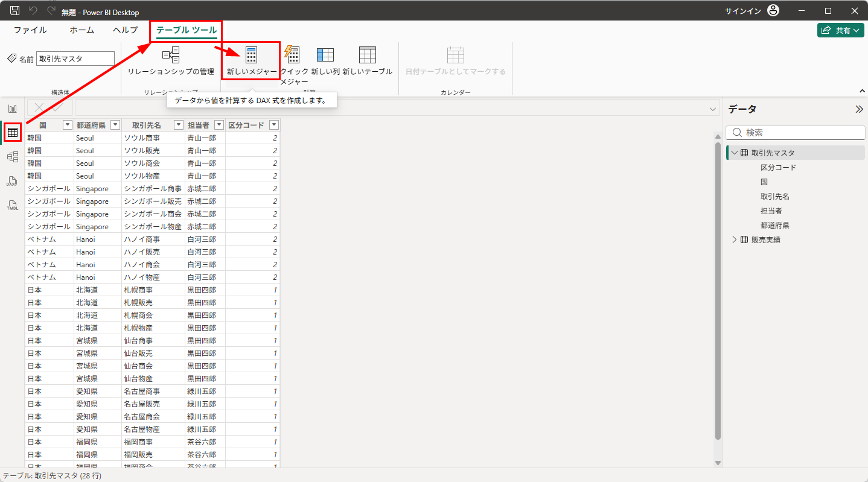Expand the formula bar dropdown arrow

pos(714,109)
